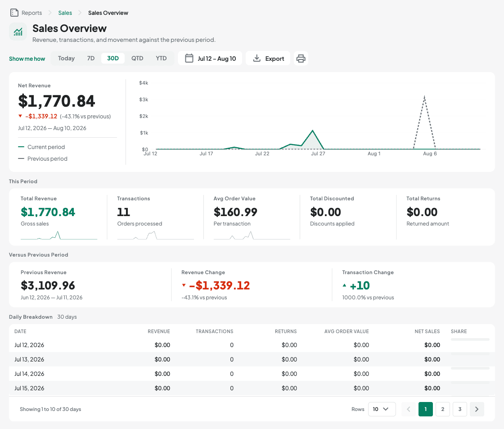This screenshot has height=429, width=504.
Task: Sort by NET SALES column header
Action: tap(427, 331)
